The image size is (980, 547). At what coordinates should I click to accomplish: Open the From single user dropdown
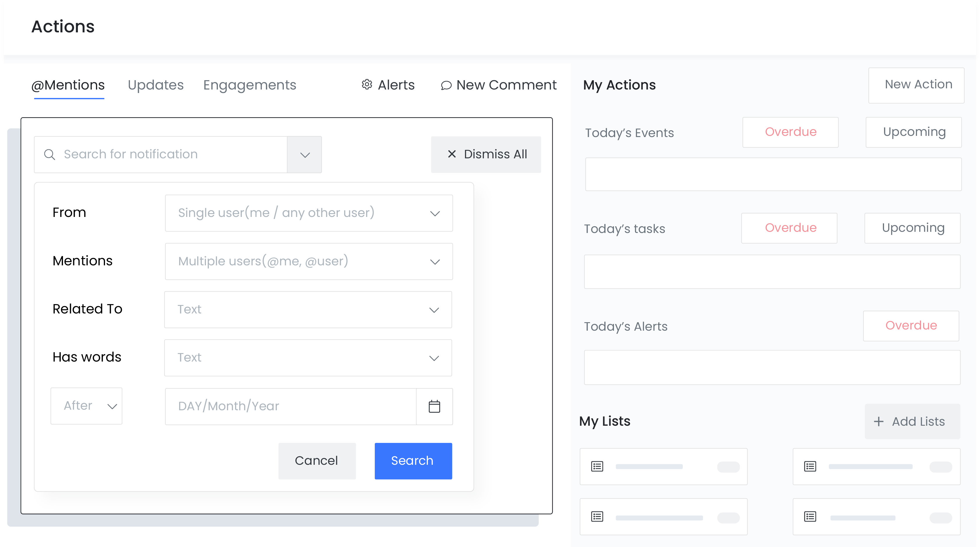(x=309, y=213)
